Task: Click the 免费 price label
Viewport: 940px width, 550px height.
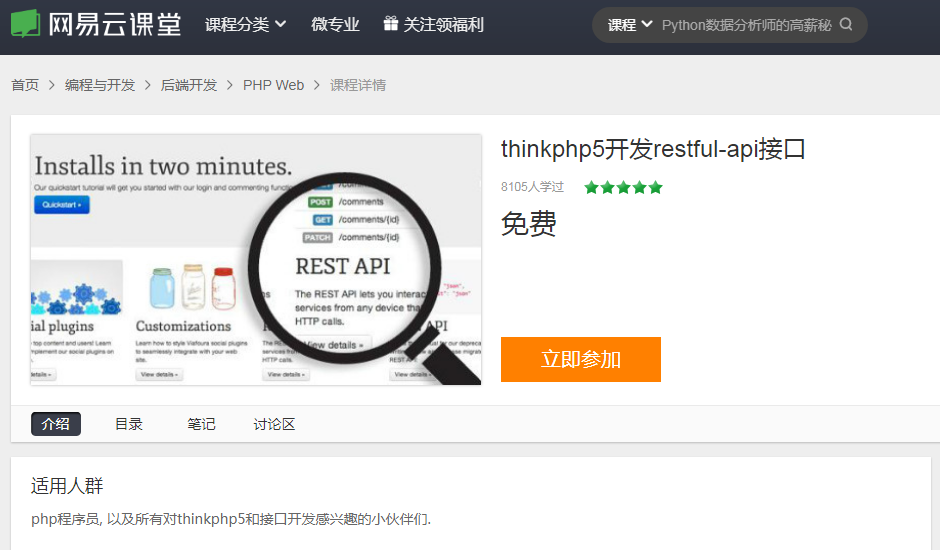Action: click(x=528, y=223)
